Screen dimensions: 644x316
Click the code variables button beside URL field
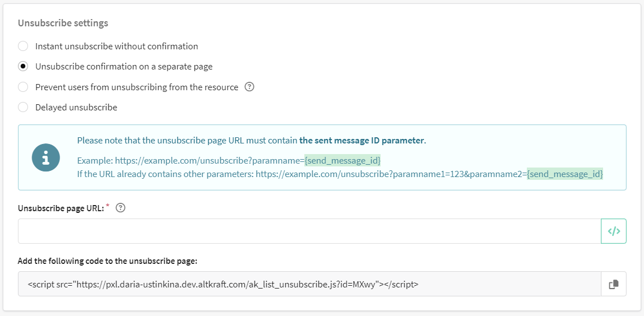click(614, 231)
